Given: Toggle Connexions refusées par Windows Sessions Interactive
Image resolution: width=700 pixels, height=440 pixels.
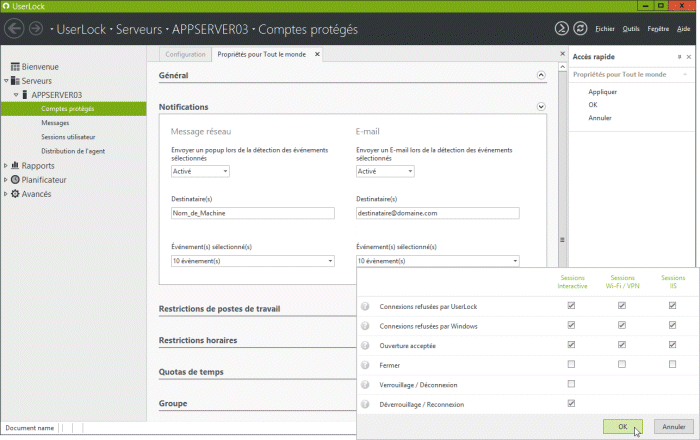Looking at the screenshot, I should [x=571, y=325].
